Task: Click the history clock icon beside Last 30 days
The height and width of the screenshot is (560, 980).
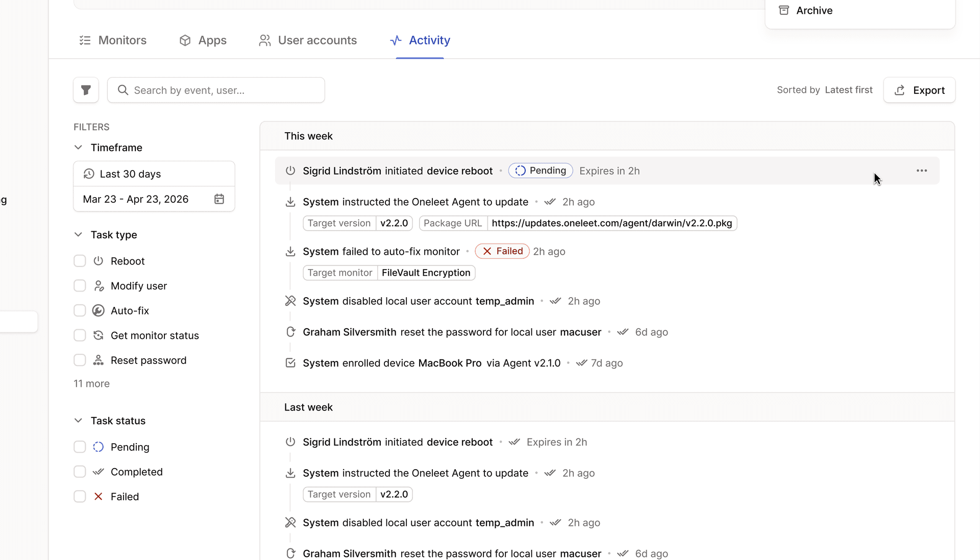Action: tap(89, 174)
